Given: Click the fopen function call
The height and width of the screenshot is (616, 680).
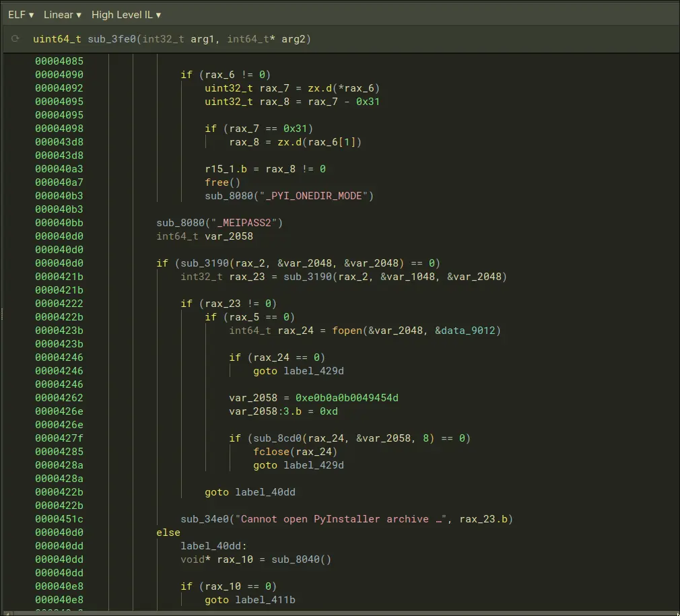Looking at the screenshot, I should (347, 331).
